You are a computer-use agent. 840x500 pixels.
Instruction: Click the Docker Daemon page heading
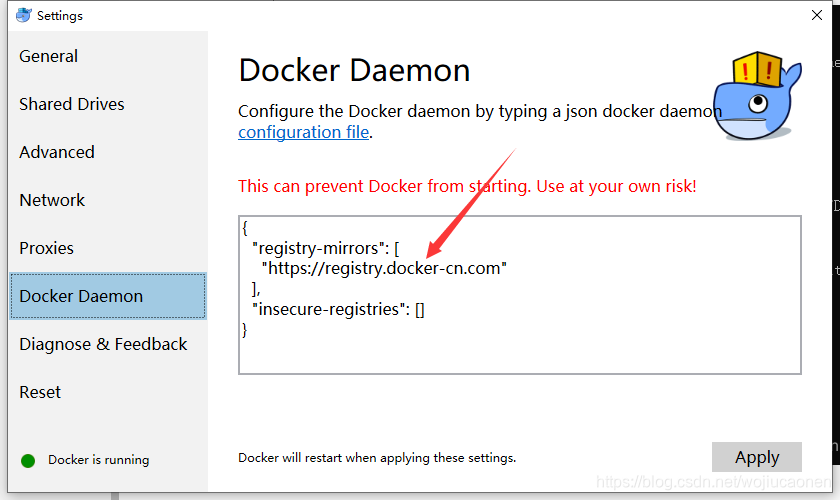tap(354, 70)
